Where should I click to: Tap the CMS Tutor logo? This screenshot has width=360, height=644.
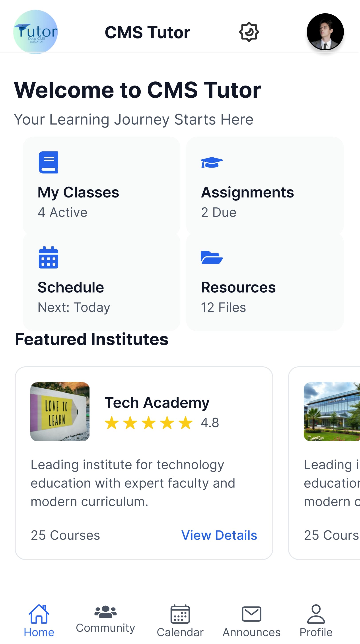click(36, 31)
